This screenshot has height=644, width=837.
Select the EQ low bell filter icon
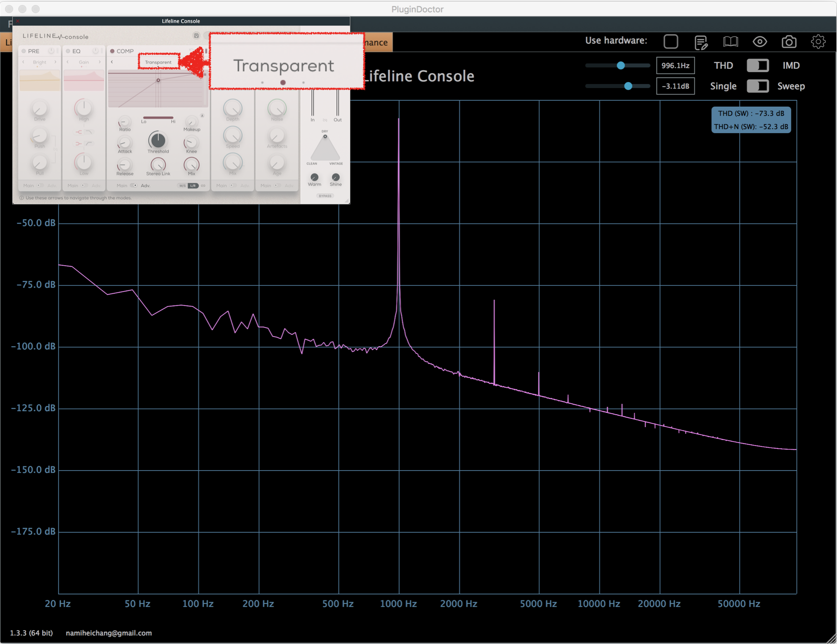pyautogui.click(x=79, y=144)
